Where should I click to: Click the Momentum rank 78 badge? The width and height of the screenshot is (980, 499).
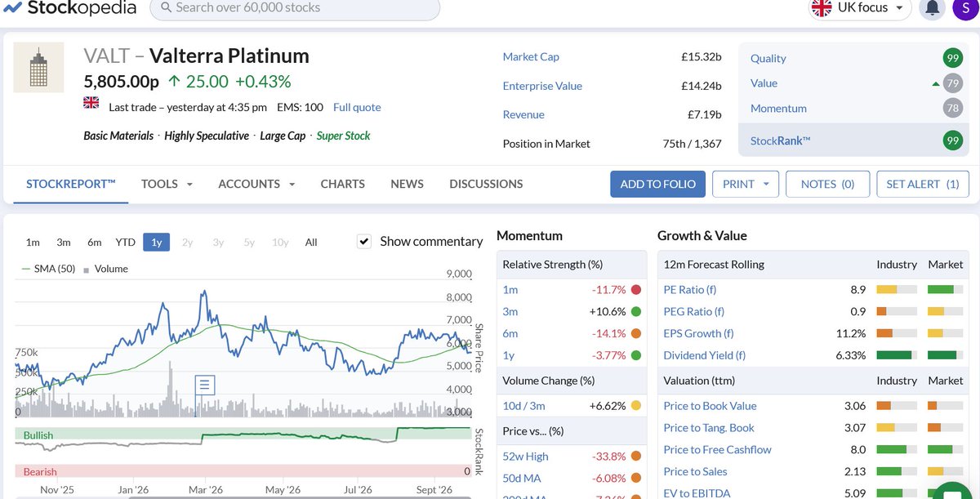[951, 109]
